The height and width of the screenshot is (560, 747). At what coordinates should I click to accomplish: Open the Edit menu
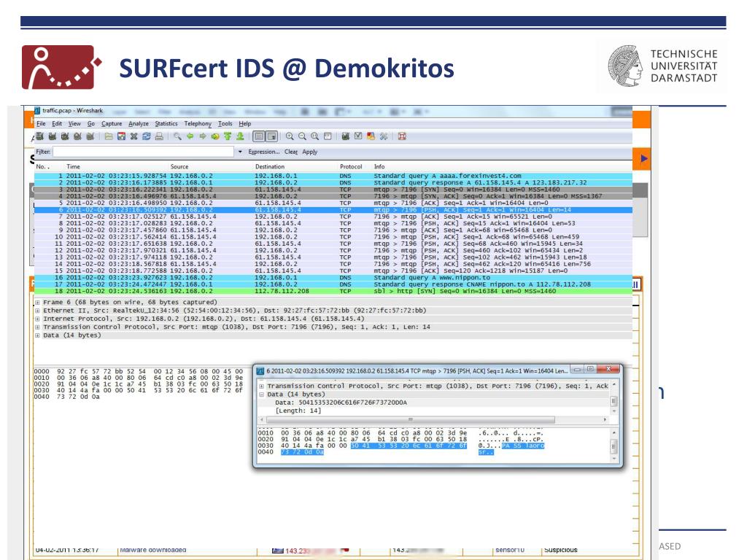pyautogui.click(x=57, y=124)
